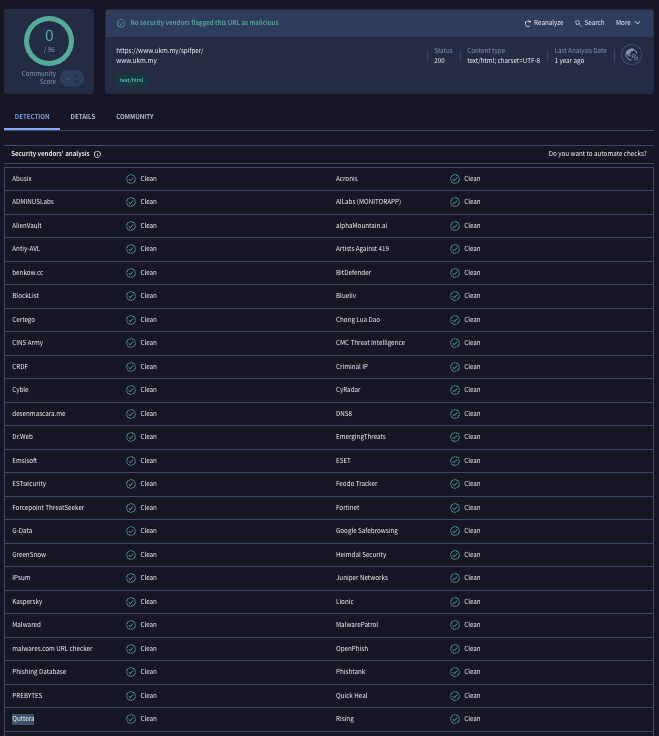This screenshot has height=736, width=659.
Task: Click 'Do you want to automate checks?' link
Action: (x=597, y=153)
